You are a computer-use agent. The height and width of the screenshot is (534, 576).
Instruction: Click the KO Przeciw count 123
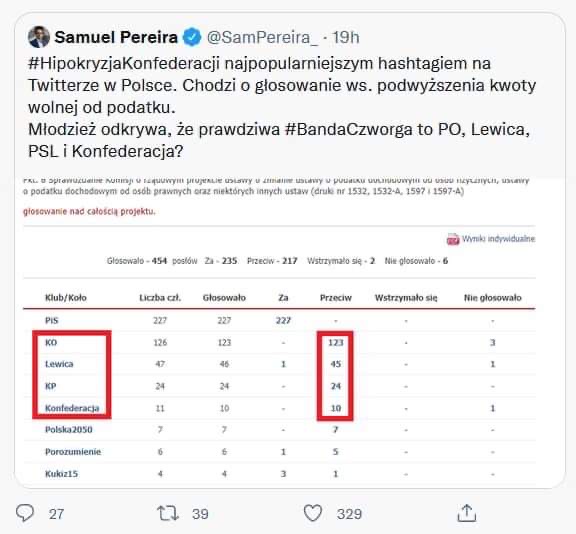coord(335,343)
